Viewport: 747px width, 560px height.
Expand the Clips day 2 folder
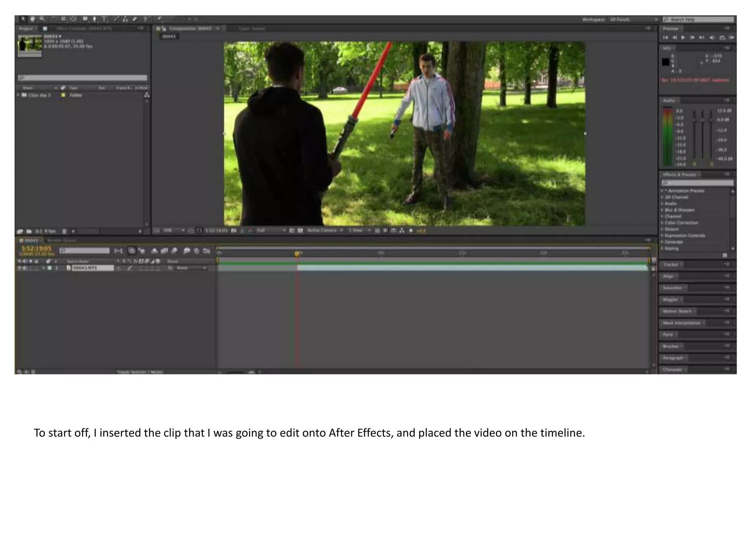[x=18, y=95]
